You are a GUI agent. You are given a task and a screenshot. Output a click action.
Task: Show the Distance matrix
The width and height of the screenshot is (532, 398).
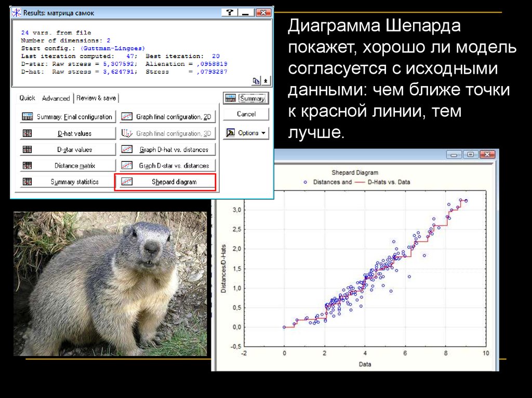68,166
